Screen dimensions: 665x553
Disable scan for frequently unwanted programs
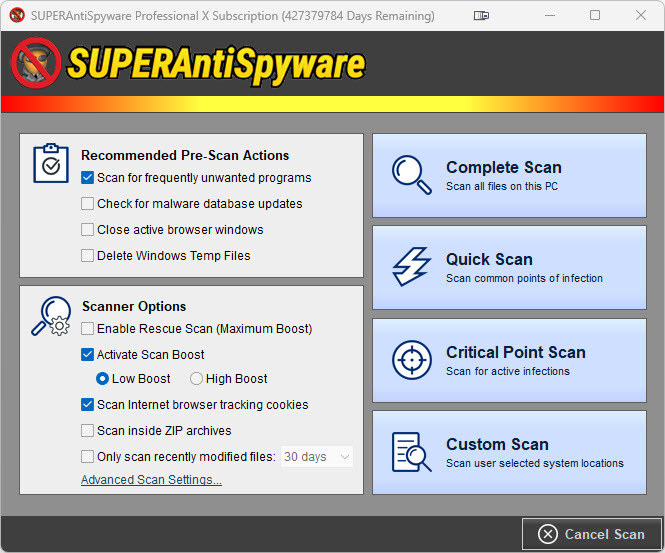[88, 178]
